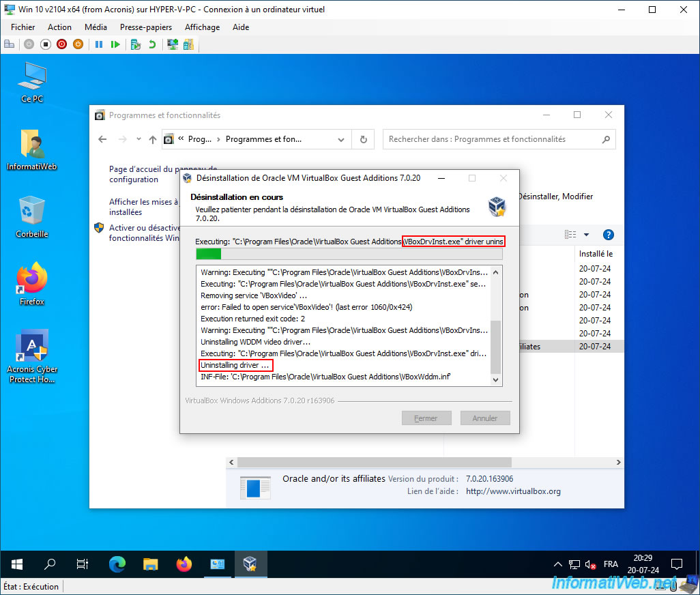
Task: Open Afficher les mises à jour installées
Action: [x=144, y=207]
